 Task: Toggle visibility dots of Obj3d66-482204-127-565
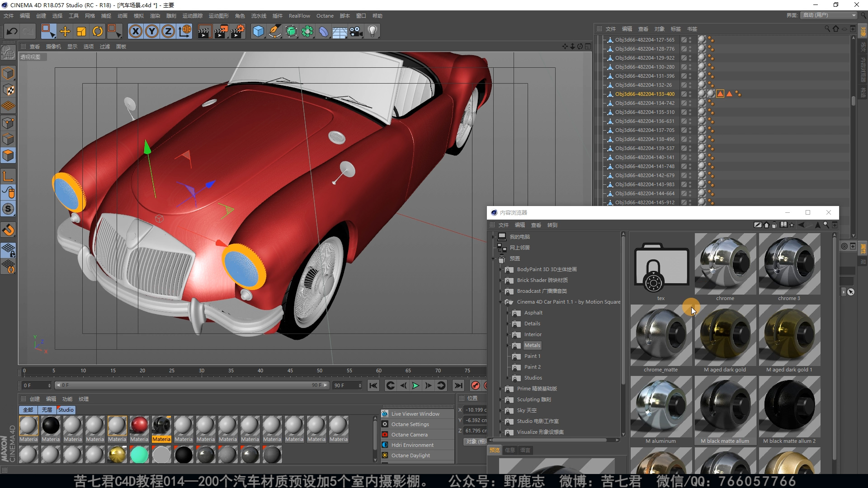click(690, 40)
